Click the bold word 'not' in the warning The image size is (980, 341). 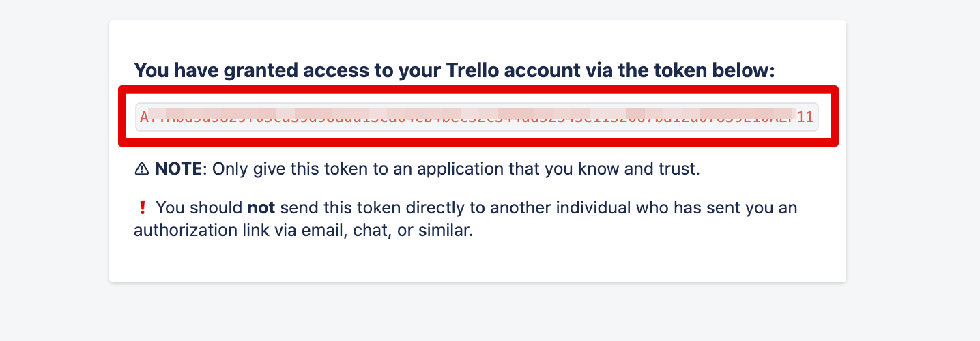[x=261, y=207]
